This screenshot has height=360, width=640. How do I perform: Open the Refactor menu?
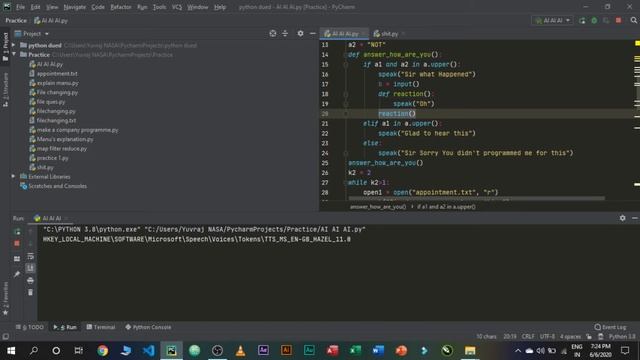pyautogui.click(x=121, y=7)
